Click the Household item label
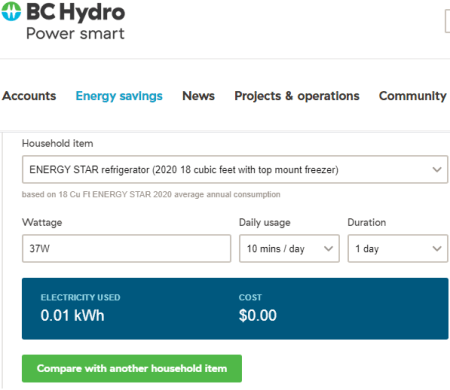The image size is (450, 390). click(x=58, y=144)
